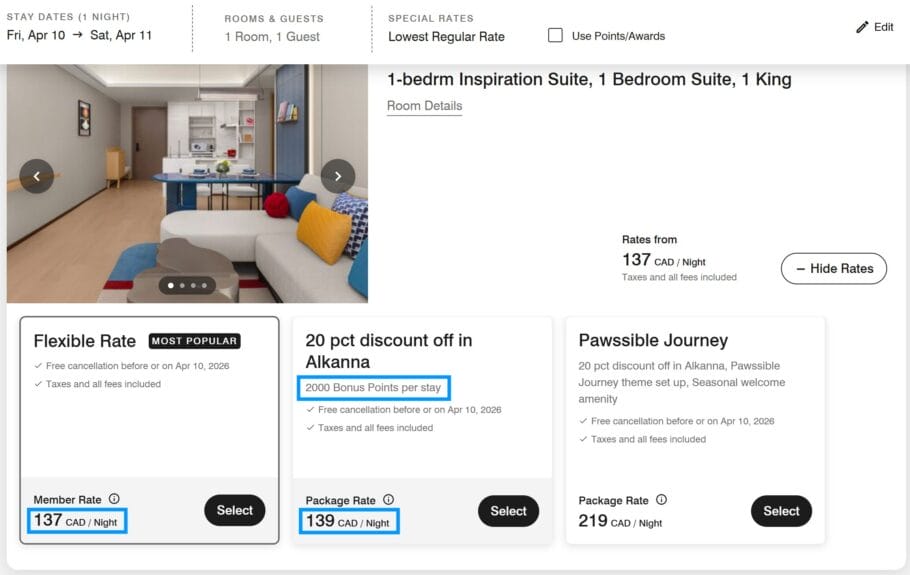910x575 pixels.
Task: Show next room photo with right arrow
Action: tap(338, 176)
